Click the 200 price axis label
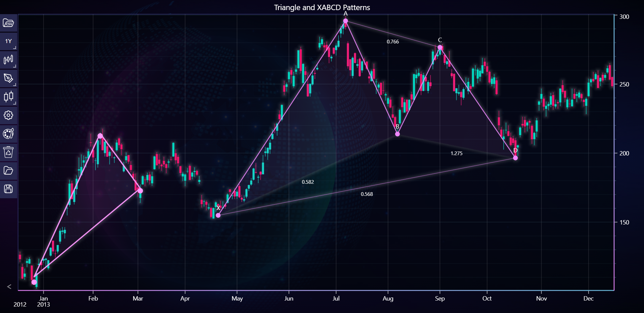 (624, 153)
